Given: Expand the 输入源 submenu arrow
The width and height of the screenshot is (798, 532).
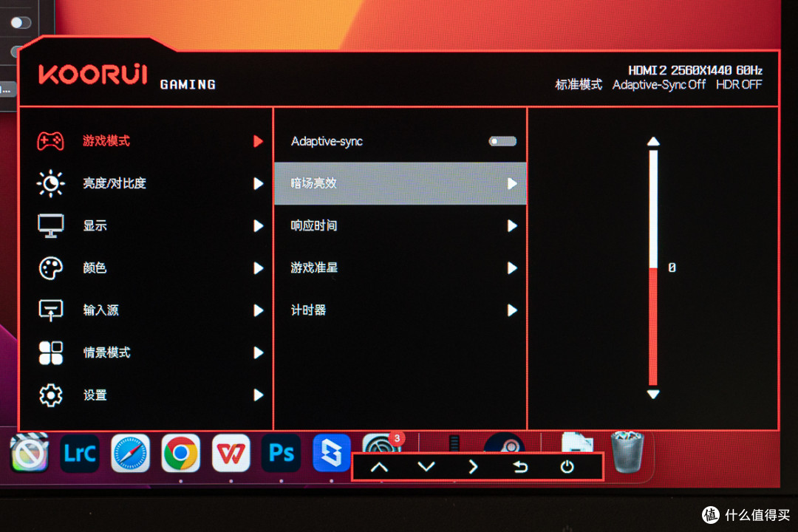Looking at the screenshot, I should pos(258,310).
